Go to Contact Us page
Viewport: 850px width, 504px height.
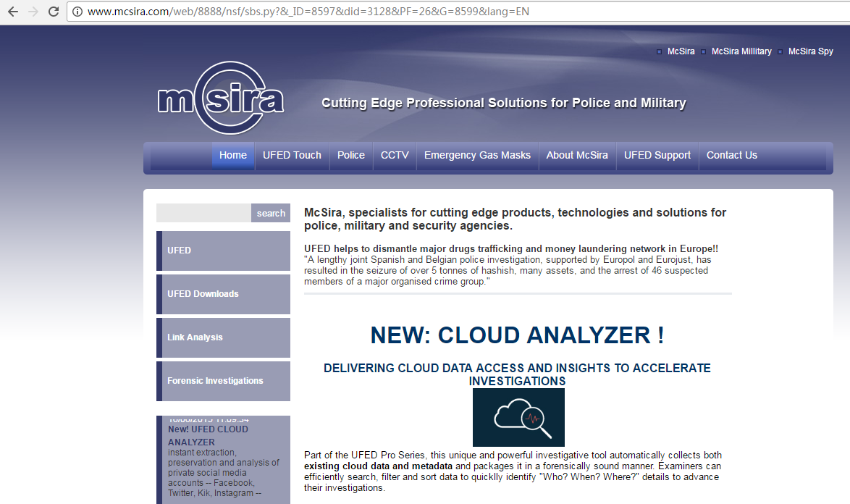coord(732,156)
